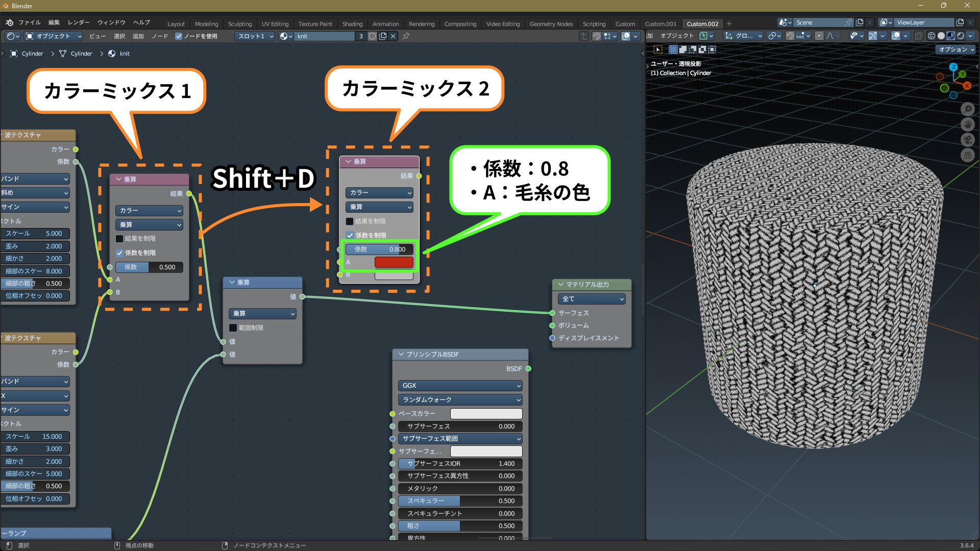Image resolution: width=980 pixels, height=551 pixels.
Task: Click the 追加 menu in node editor
Action: 138,36
